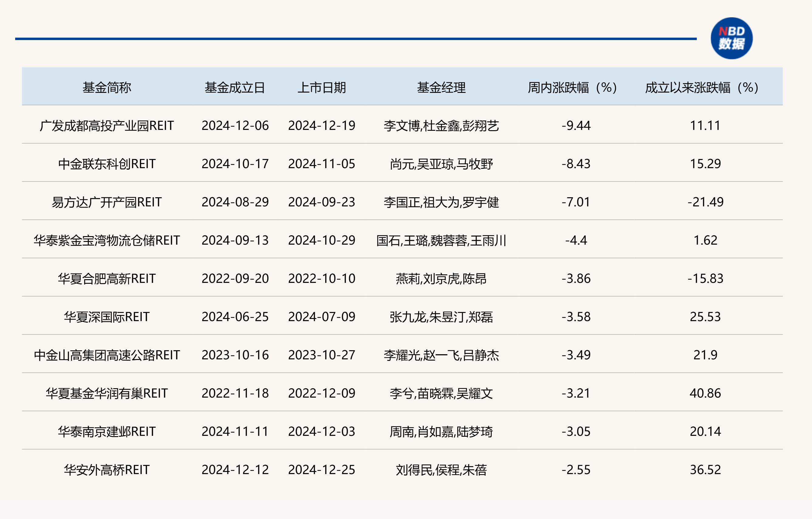812x519 pixels.
Task: Click the 40.86 since-inception value
Action: 705,393
